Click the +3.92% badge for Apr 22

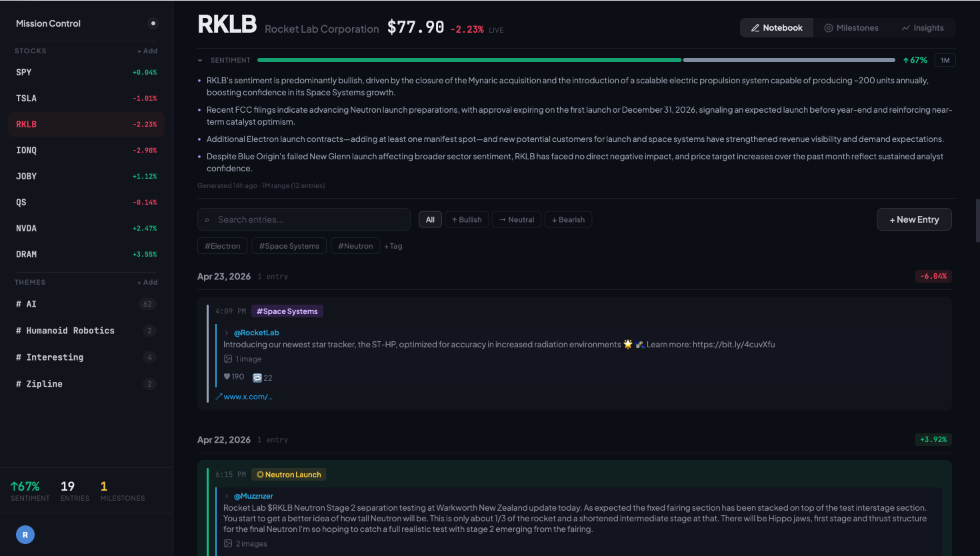point(933,439)
